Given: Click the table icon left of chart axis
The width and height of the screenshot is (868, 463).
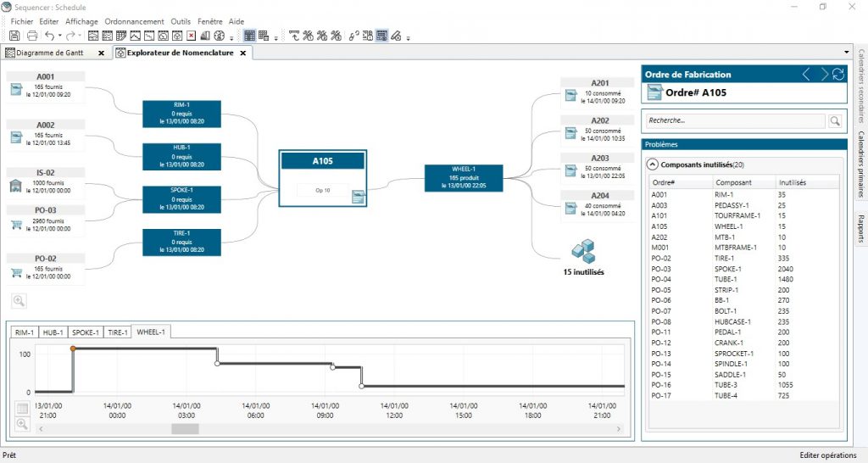Looking at the screenshot, I should point(22,409).
